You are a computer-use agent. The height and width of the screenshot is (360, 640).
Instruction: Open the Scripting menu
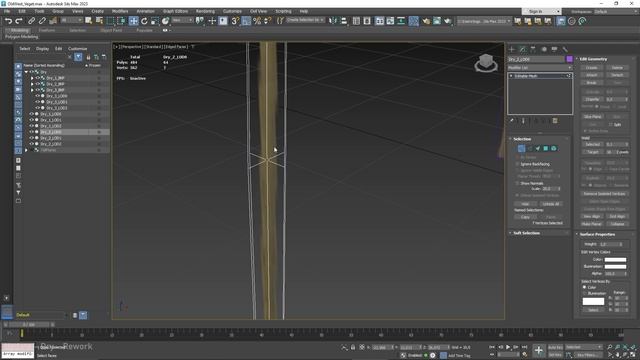tap(283, 11)
